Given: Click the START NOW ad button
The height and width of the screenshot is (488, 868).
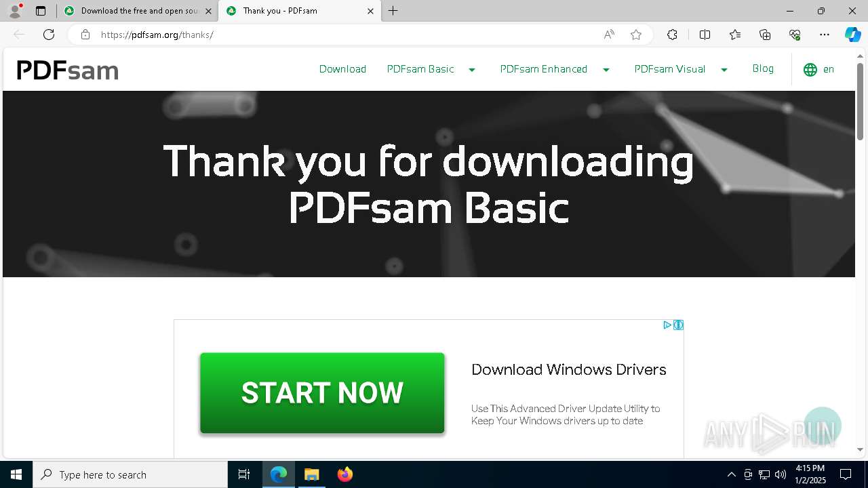Looking at the screenshot, I should [x=322, y=392].
